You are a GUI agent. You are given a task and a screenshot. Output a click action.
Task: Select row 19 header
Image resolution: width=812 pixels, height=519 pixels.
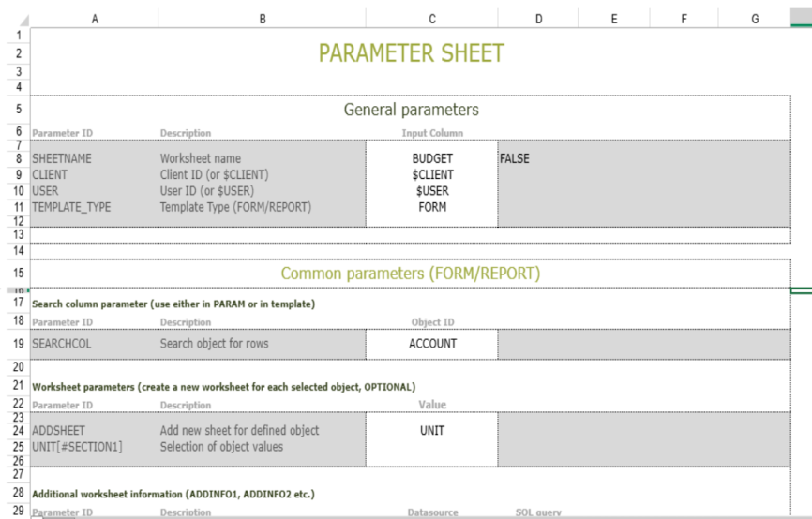[x=19, y=344]
